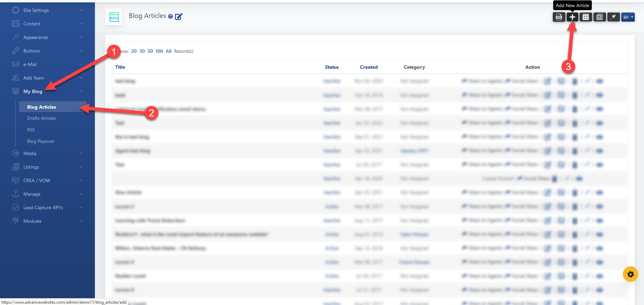Click the XML export icon
The height and width of the screenshot is (305, 644).
(559, 17)
